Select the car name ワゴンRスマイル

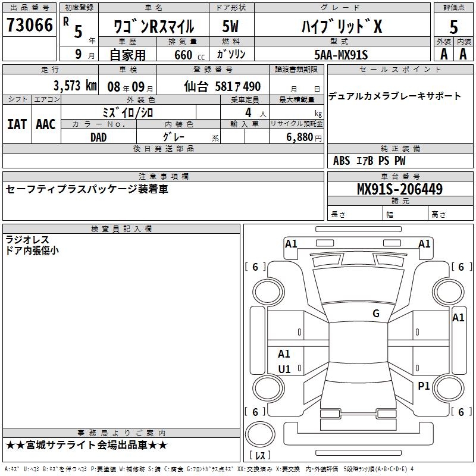tap(154, 27)
